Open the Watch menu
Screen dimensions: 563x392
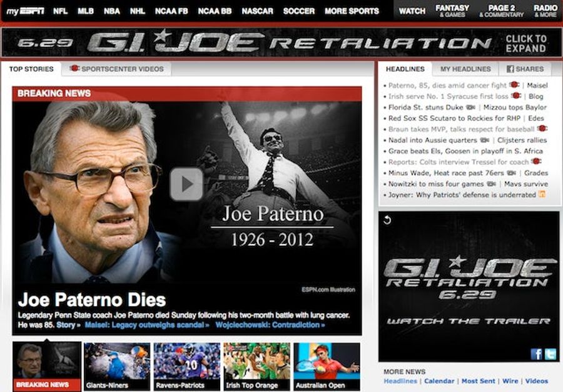tap(412, 11)
